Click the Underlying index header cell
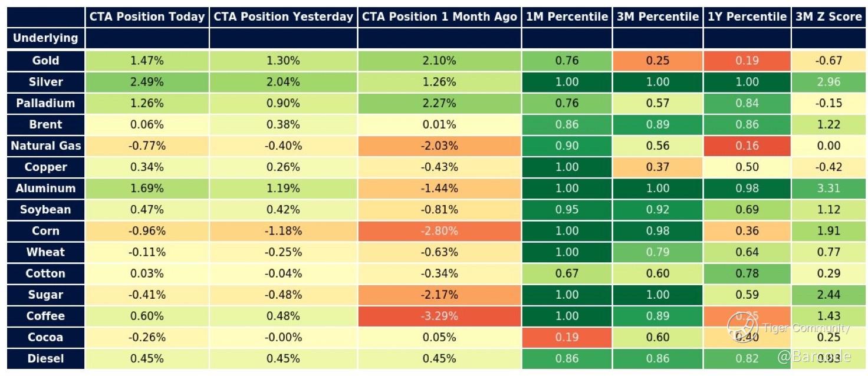Viewport: 868px width, 376px height. coord(45,38)
